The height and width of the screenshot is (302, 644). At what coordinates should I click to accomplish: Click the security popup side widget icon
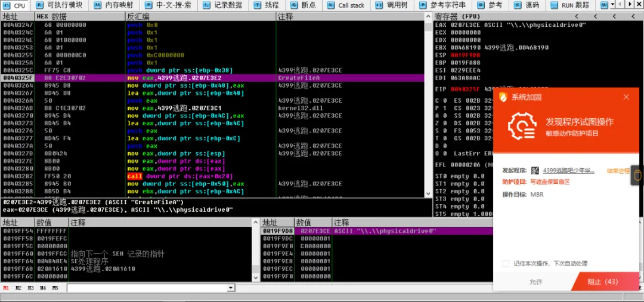638,175
